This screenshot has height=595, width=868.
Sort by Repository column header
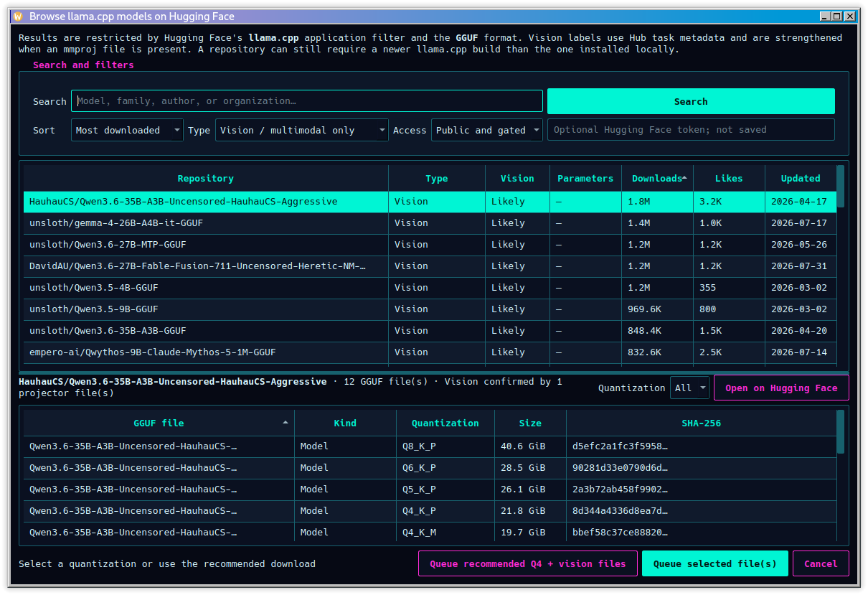click(x=206, y=179)
